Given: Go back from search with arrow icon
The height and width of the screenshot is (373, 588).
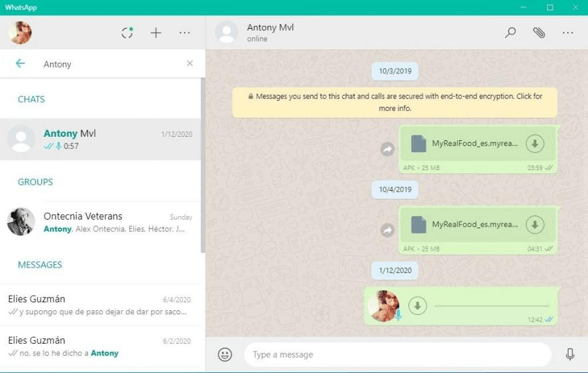Looking at the screenshot, I should click(x=20, y=63).
